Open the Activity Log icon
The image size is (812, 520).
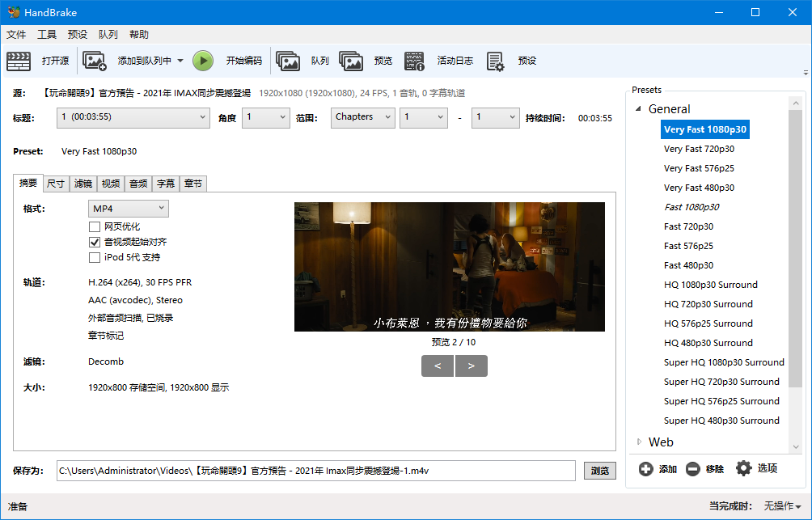point(414,61)
